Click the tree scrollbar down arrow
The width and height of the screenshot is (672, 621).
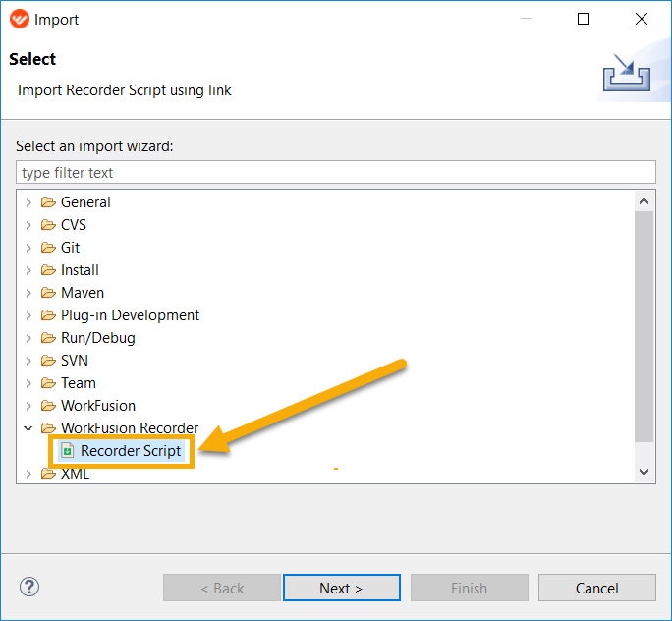[x=644, y=472]
